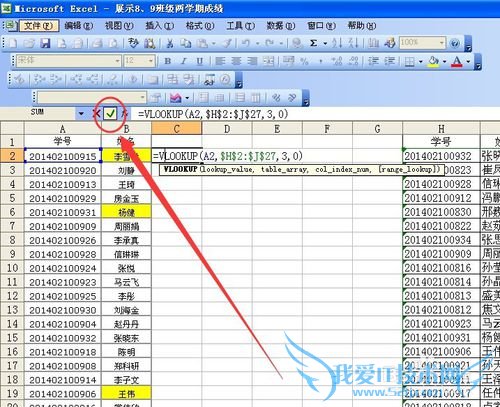Toggle Center alignment
Image resolution: width=500 pixels, height=407 pixels.
(x=236, y=61)
